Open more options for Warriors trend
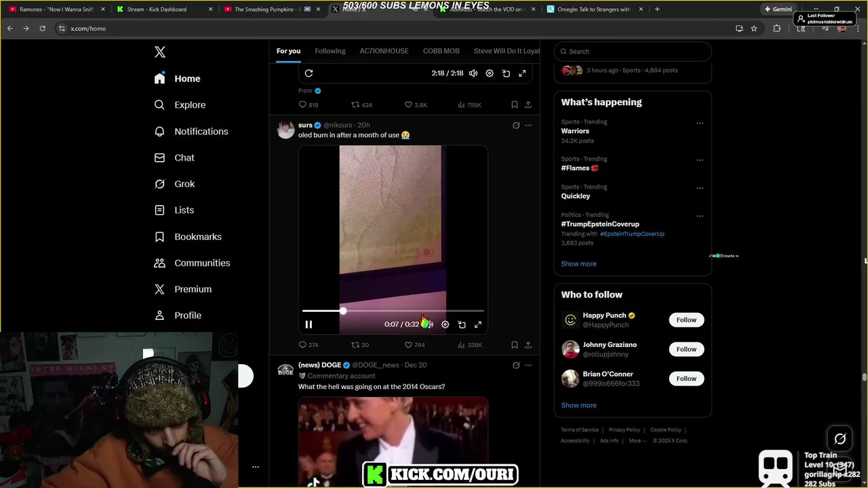Screen dimensions: 868x488 (700, 123)
